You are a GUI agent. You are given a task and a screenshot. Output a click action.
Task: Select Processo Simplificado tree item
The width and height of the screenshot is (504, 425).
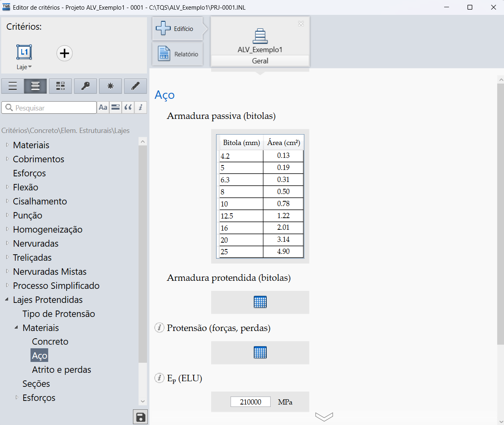pos(56,286)
